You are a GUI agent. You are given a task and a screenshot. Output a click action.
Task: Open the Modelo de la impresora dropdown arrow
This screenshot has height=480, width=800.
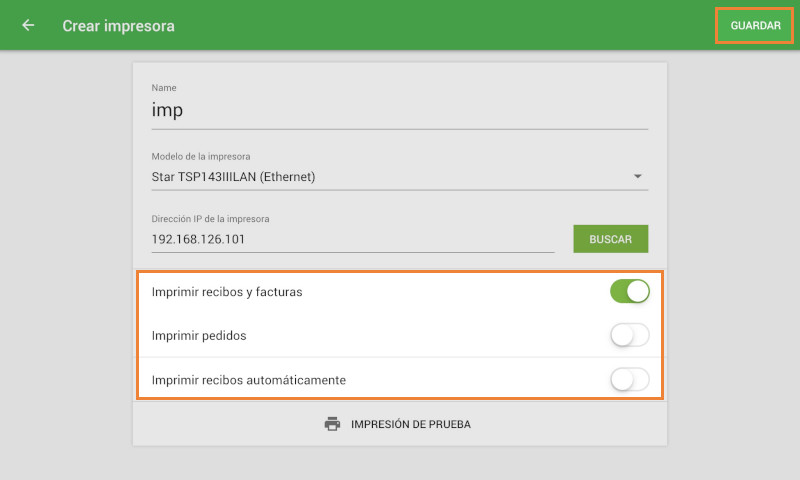click(x=638, y=177)
